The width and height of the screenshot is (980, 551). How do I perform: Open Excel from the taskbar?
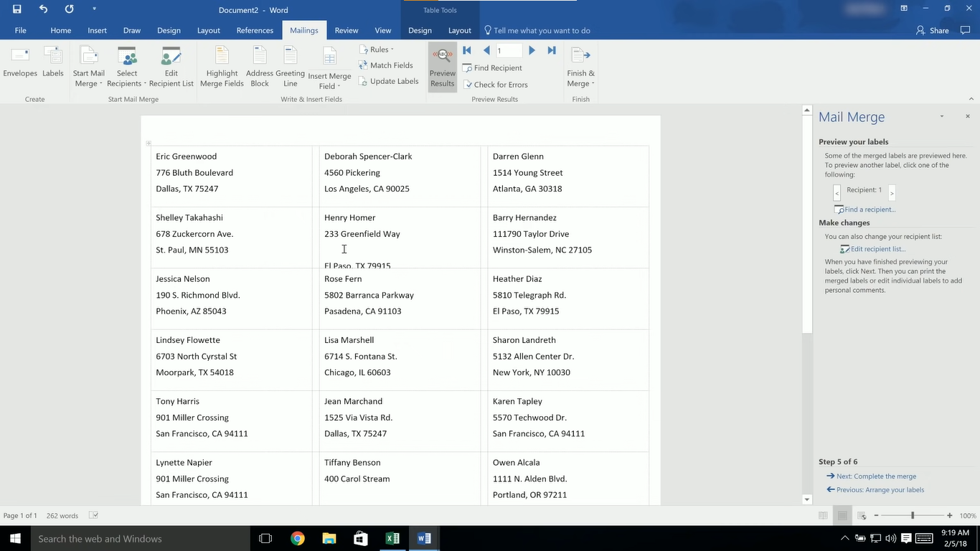click(x=392, y=538)
